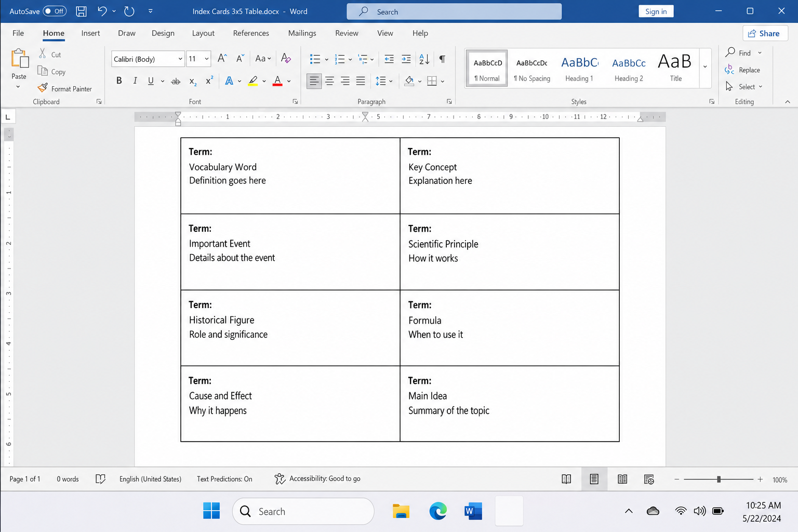Apply the No Spacing style
Image resolution: width=798 pixels, height=532 pixels.
coord(532,68)
